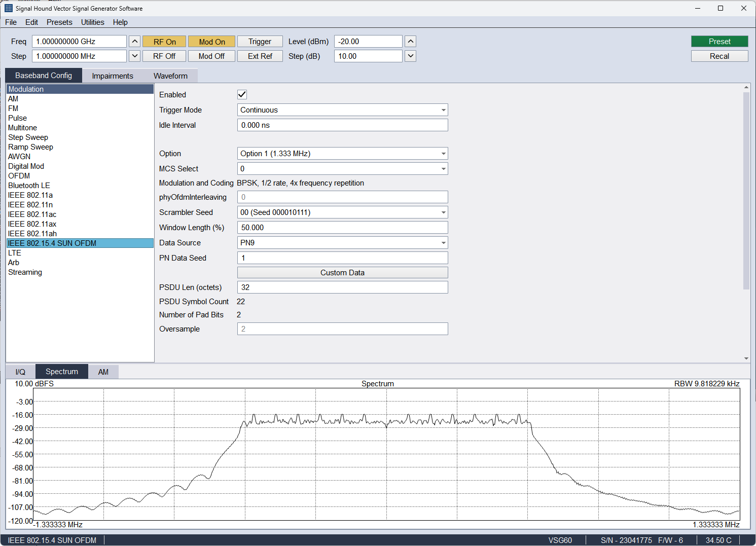
Task: Open the Data Source PN9 dropdown
Action: click(342, 243)
